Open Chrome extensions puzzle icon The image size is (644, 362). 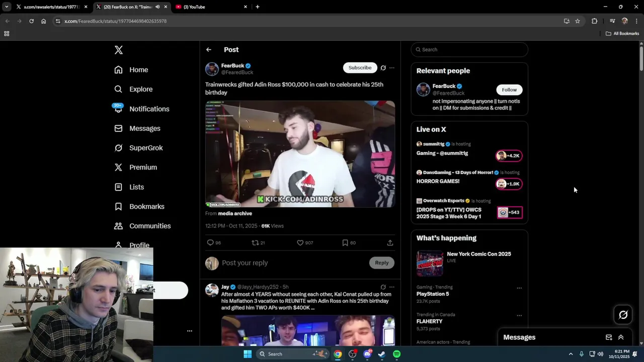[595, 21]
